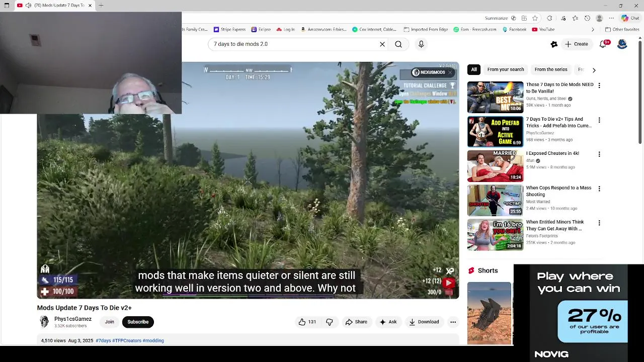Screen dimensions: 644x362
Task: Join the Phys1csGamez channel
Action: coord(109,322)
